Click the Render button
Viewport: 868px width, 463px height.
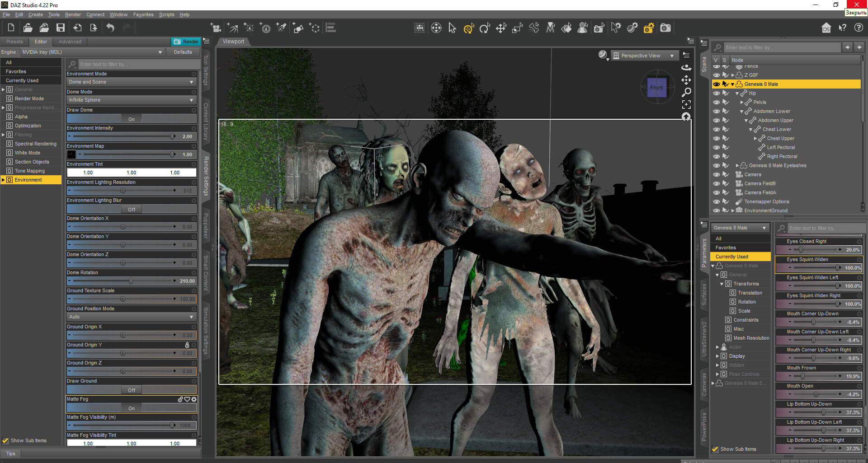click(x=186, y=42)
